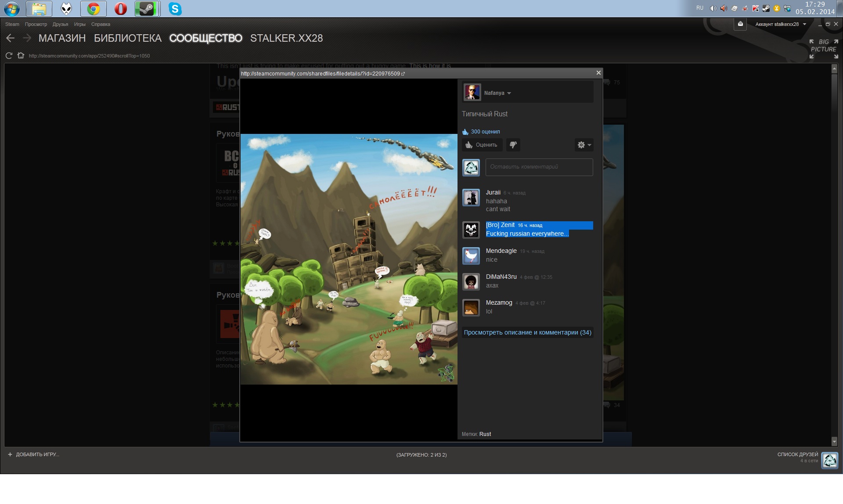This screenshot has height=504, width=843.
Task: Expand the Nafanya author dropdown
Action: (509, 93)
